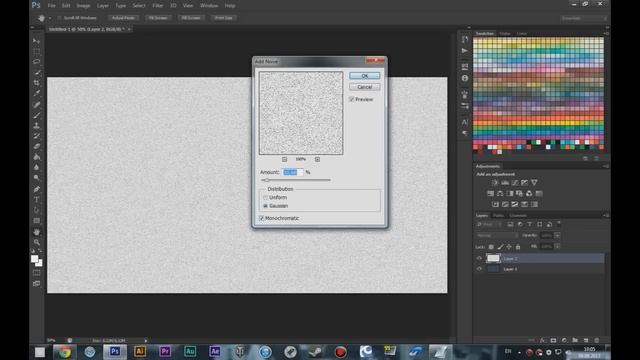Click the Amount slider handle

click(x=267, y=180)
